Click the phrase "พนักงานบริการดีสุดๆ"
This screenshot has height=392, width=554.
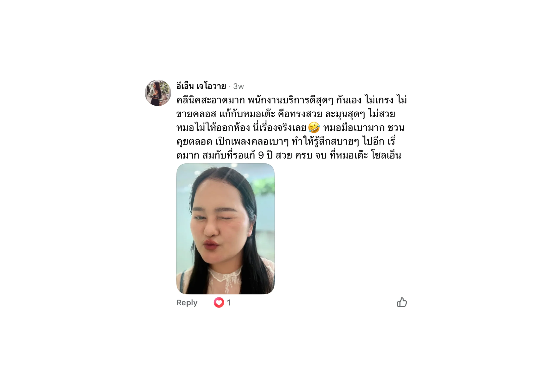pyautogui.click(x=290, y=100)
